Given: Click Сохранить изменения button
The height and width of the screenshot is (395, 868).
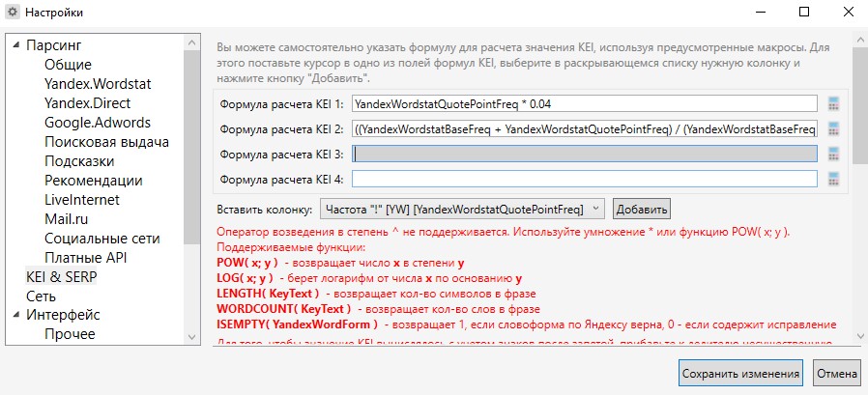Looking at the screenshot, I should coord(740,374).
